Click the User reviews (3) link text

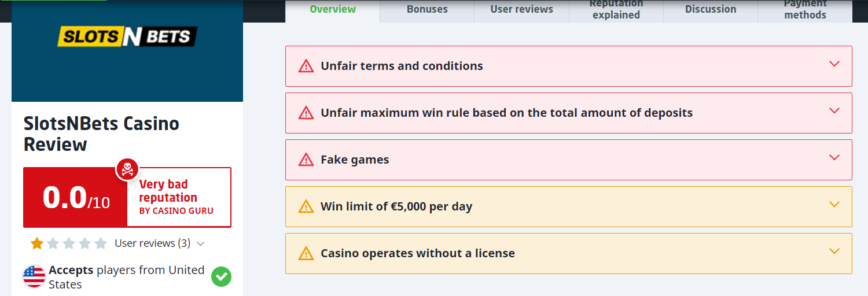pos(152,243)
